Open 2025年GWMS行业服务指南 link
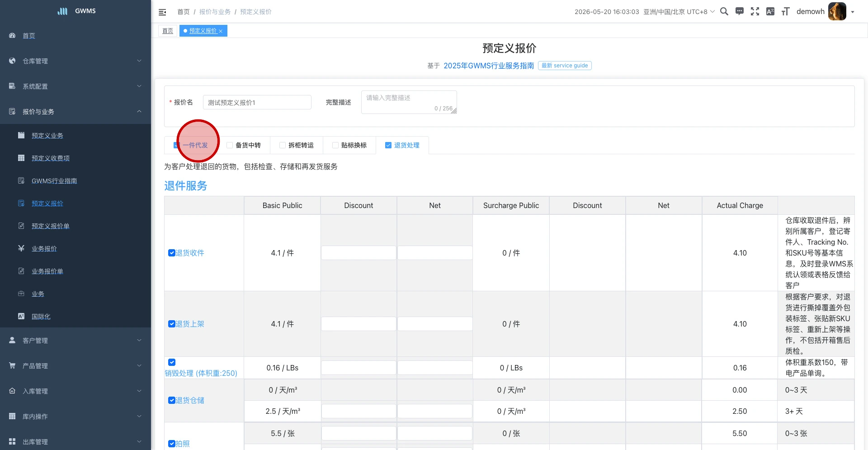 coord(489,66)
